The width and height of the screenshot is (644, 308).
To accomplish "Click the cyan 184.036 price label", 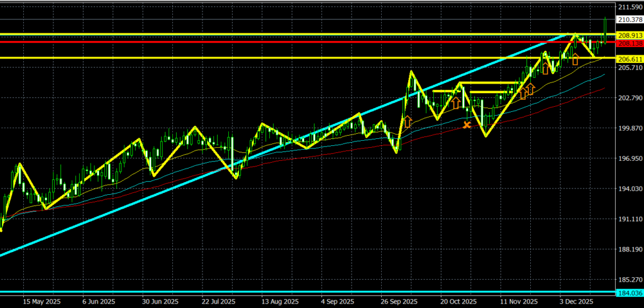I will pos(630,293).
